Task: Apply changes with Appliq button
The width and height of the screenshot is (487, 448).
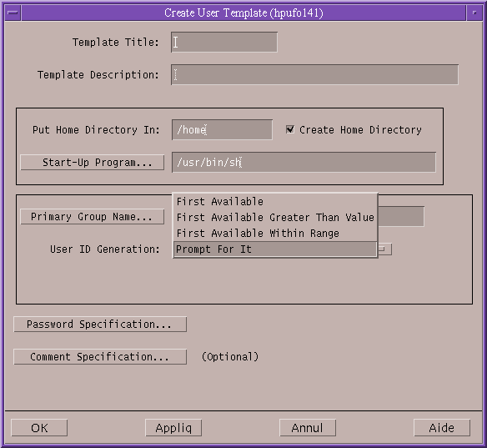Action: 173,428
